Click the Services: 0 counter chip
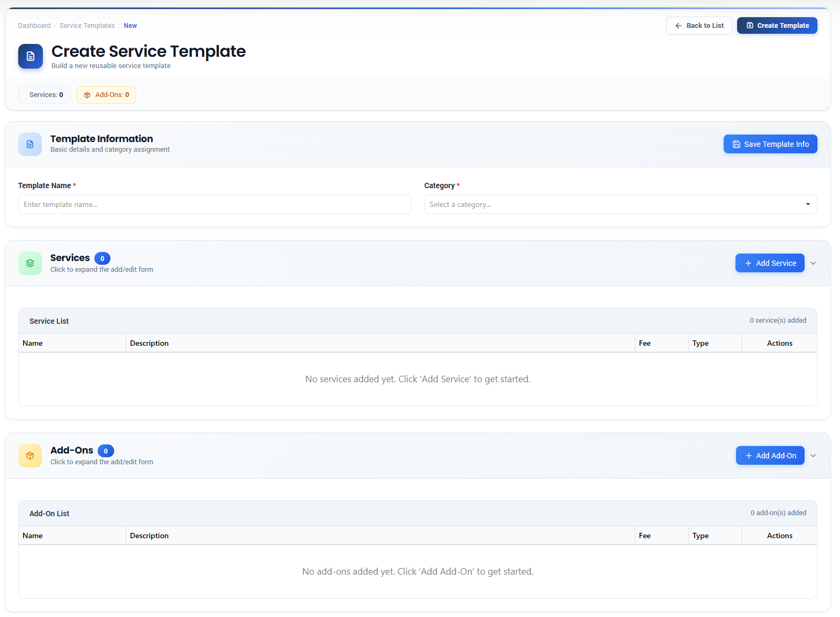This screenshot has width=840, height=617. click(44, 95)
